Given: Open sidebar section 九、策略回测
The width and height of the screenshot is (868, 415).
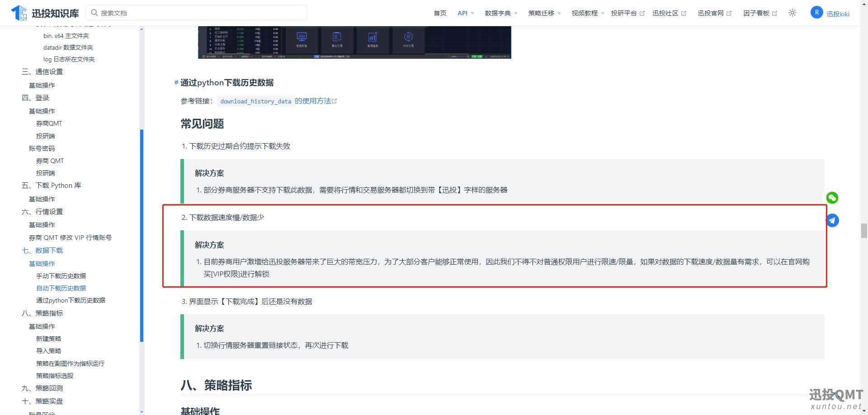Looking at the screenshot, I should click(42, 388).
